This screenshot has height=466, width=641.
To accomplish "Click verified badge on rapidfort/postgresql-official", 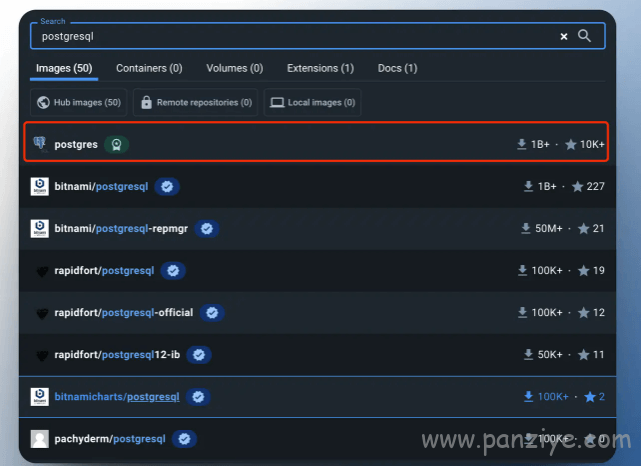I will click(x=212, y=313).
